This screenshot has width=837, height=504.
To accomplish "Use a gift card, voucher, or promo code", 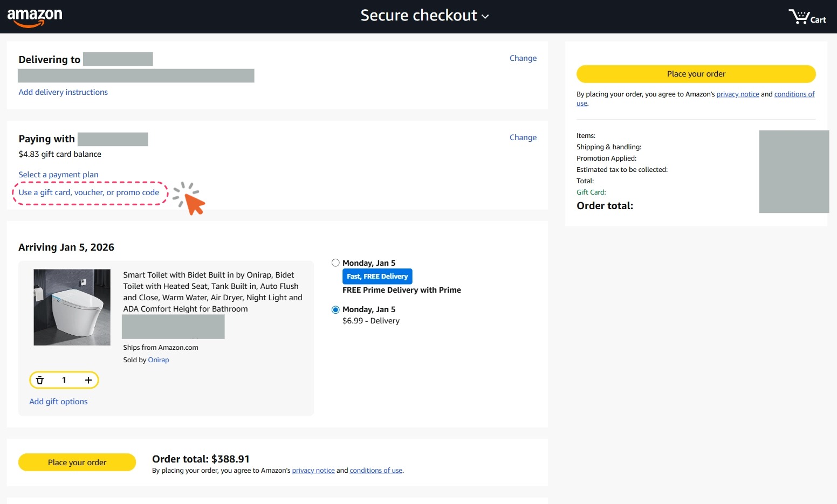I will click(89, 192).
